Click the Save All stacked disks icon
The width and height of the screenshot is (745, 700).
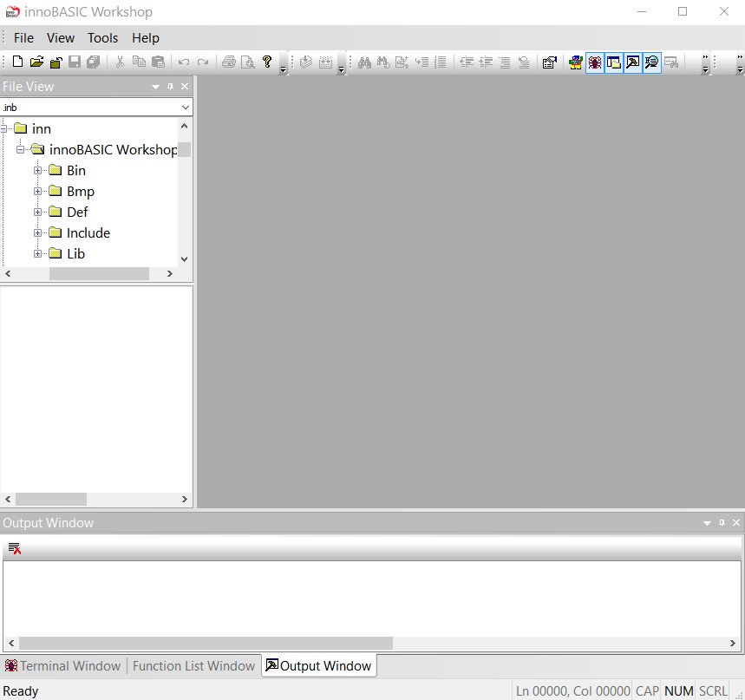[94, 62]
